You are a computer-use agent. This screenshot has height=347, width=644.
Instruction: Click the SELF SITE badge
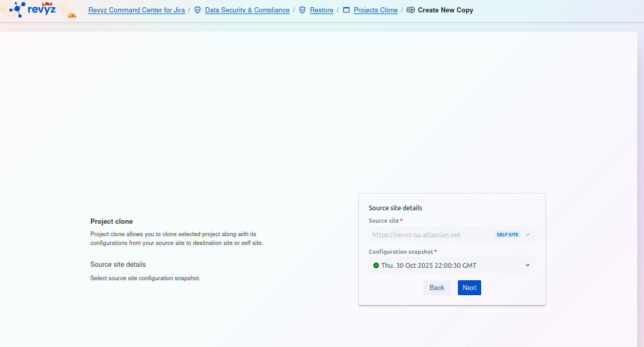507,235
